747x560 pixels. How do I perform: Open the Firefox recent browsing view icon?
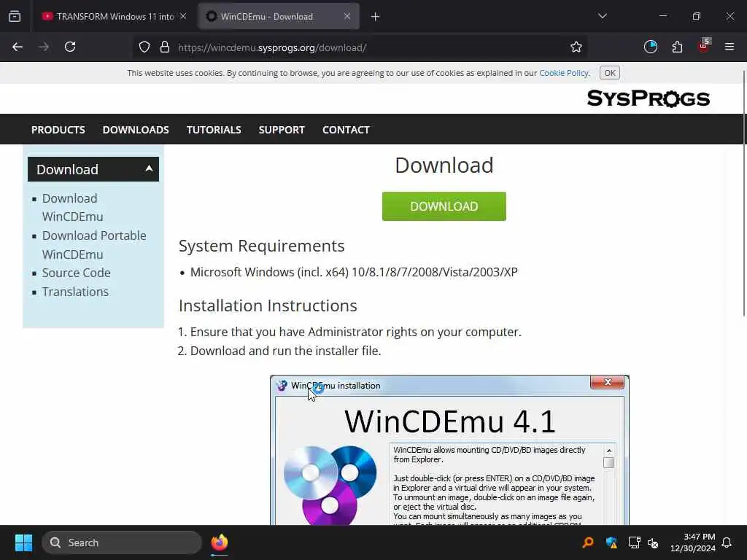(15, 16)
